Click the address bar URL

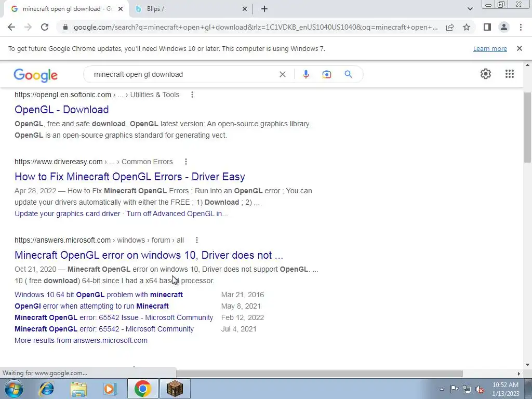tap(255, 27)
